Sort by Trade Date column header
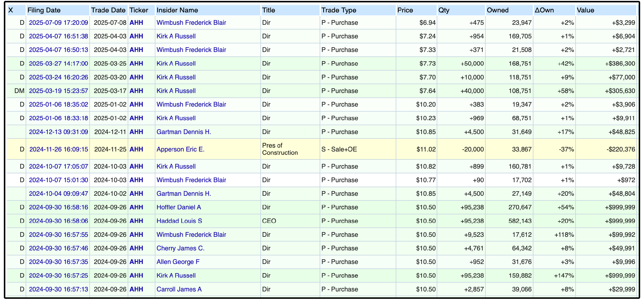 108,10
